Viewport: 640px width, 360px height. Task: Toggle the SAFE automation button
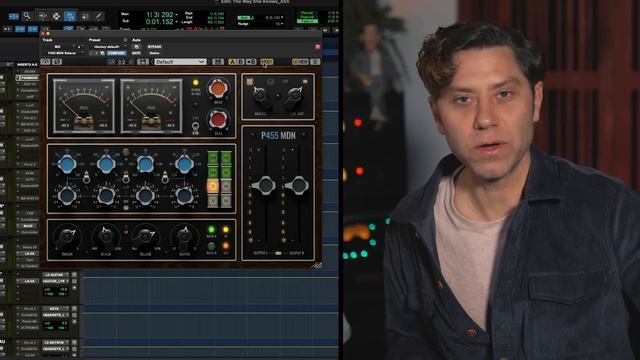click(x=136, y=53)
